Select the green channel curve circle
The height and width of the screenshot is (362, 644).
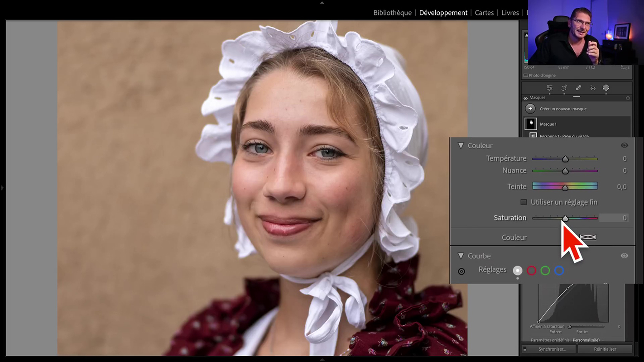pyautogui.click(x=545, y=271)
